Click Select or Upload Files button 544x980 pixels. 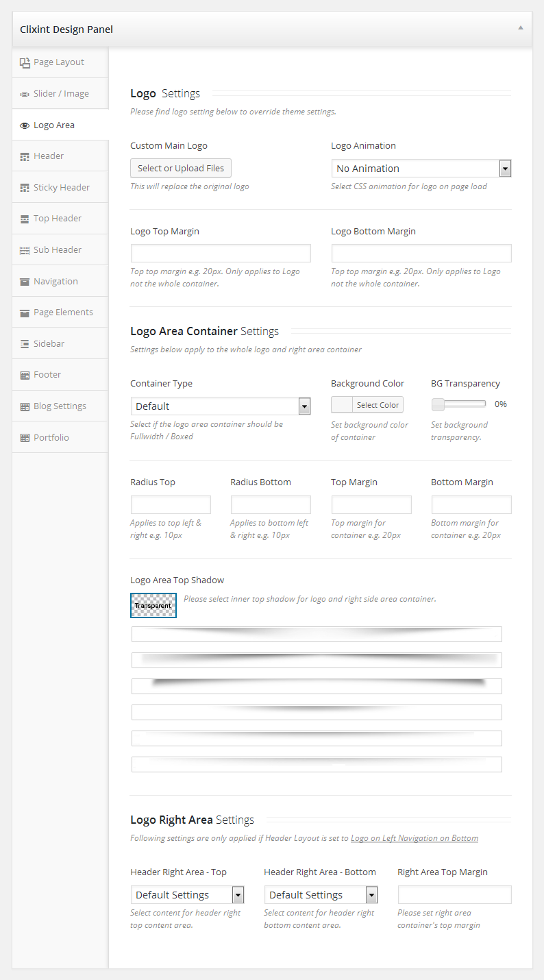pyautogui.click(x=181, y=169)
